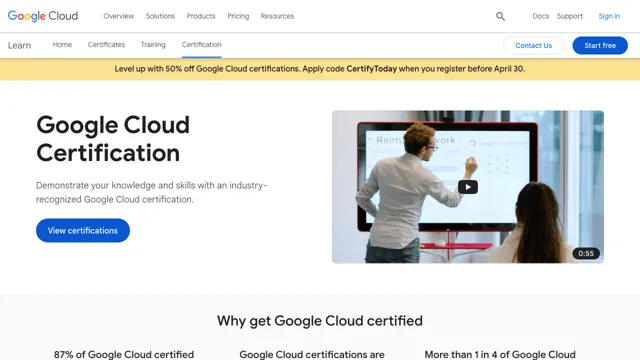Click the More than 1 in 4 text

point(500,354)
